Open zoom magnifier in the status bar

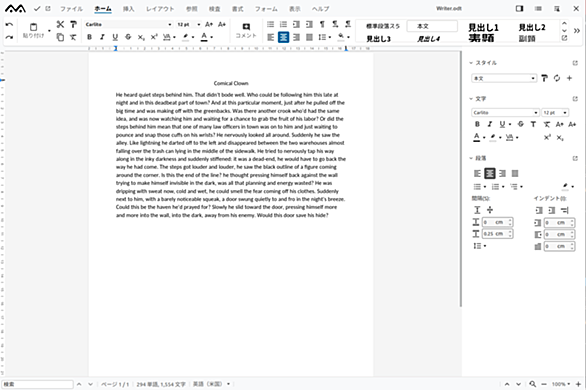533,384
